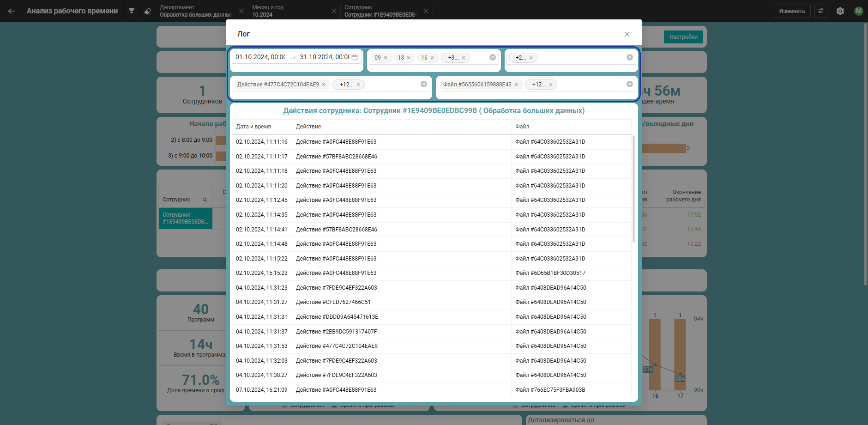Sort by the Файл column header

[x=522, y=127]
